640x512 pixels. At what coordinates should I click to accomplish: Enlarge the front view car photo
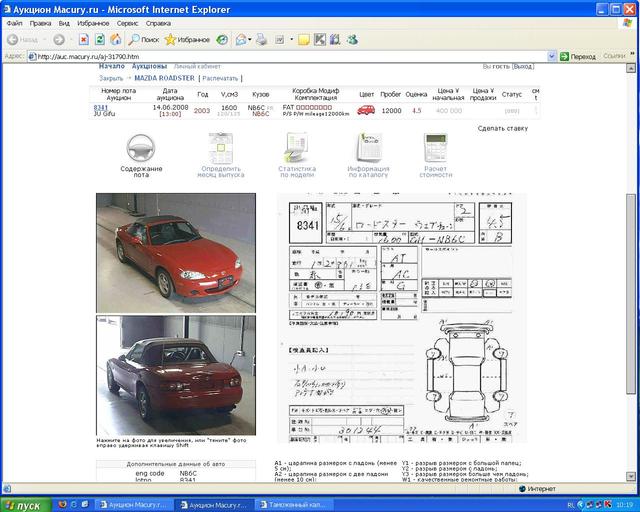click(x=175, y=252)
